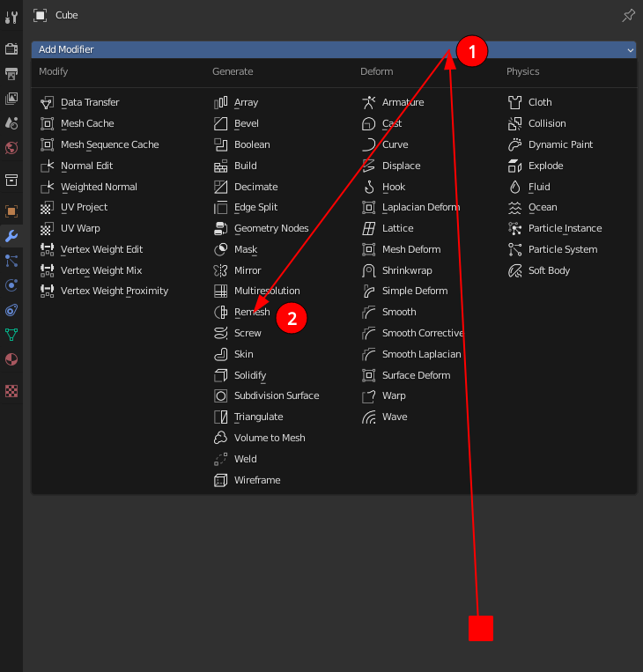The height and width of the screenshot is (672, 643).
Task: Open the Render properties tab
Action: tap(11, 48)
